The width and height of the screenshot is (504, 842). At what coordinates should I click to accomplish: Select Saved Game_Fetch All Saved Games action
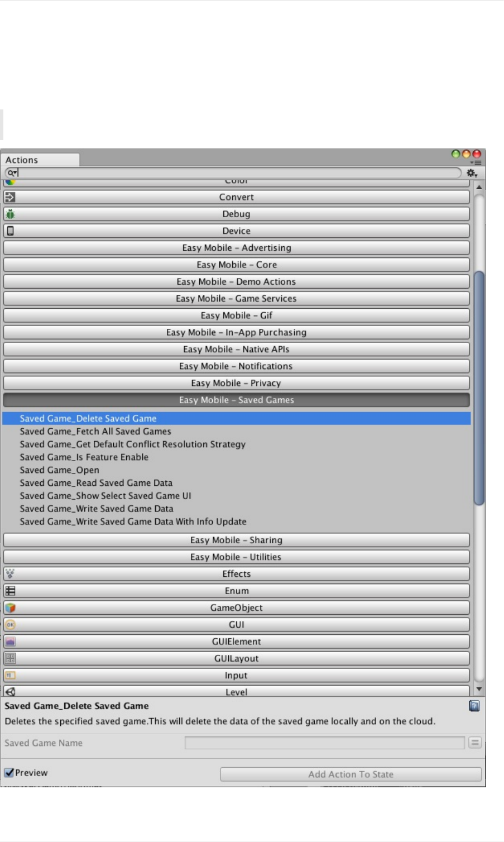[x=236, y=431]
